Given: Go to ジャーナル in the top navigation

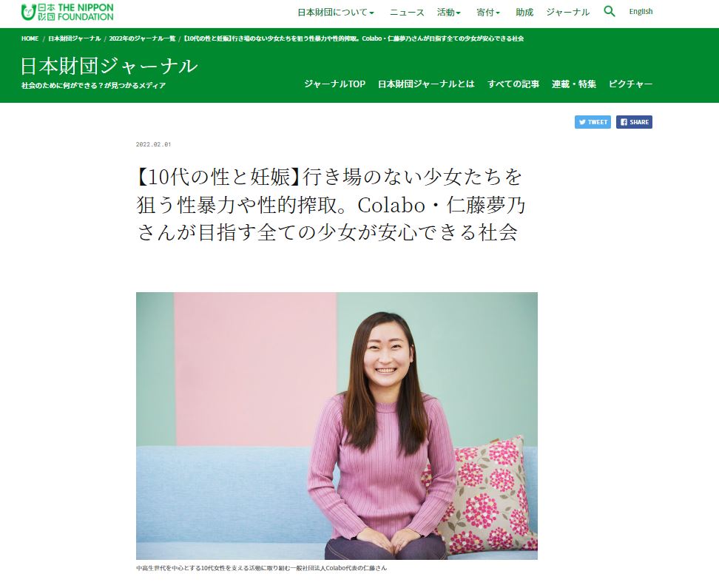Looking at the screenshot, I should click(567, 13).
